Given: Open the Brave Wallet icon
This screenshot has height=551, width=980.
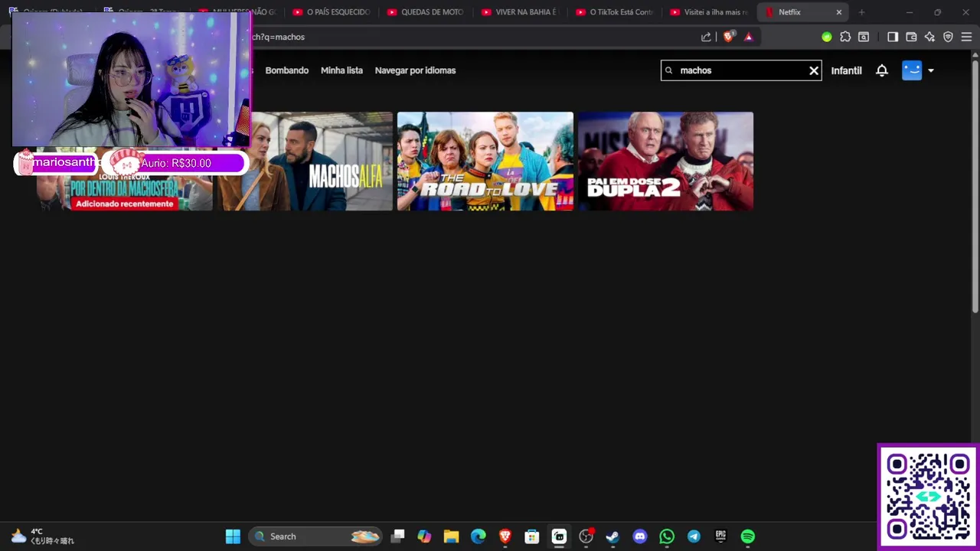Looking at the screenshot, I should (x=911, y=37).
